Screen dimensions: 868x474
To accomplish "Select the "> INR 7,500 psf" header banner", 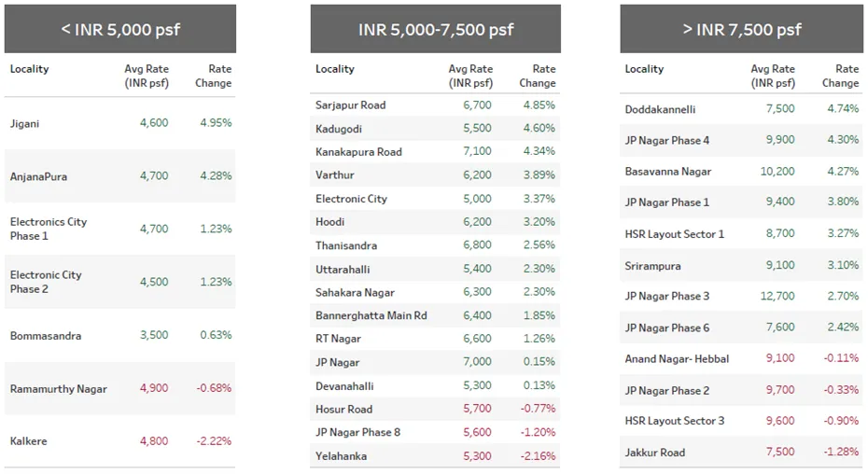I will pyautogui.click(x=741, y=29).
